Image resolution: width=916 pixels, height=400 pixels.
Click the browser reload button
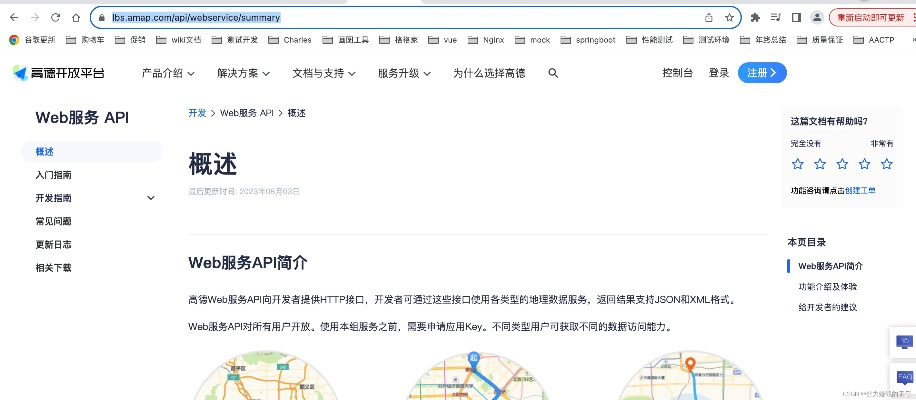(54, 17)
